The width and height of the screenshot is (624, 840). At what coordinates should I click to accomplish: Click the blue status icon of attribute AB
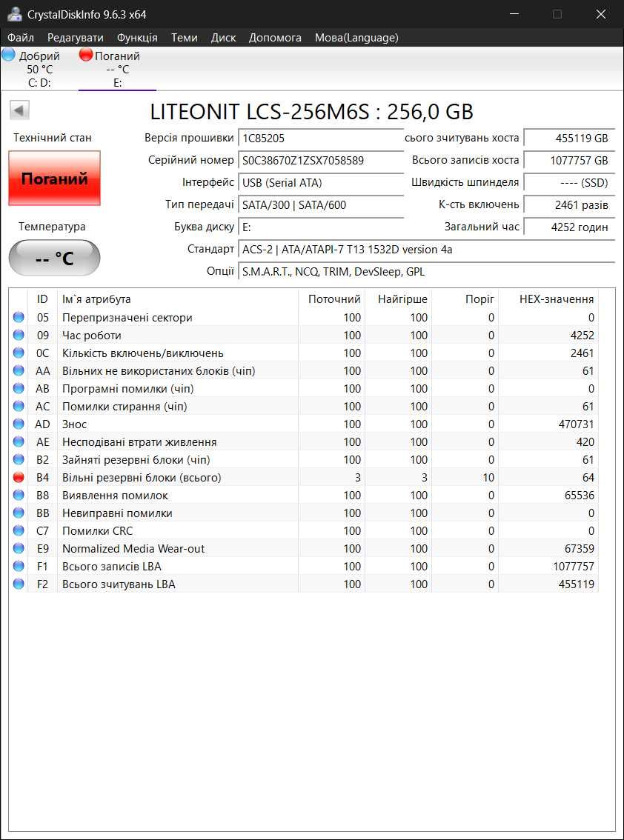19,388
